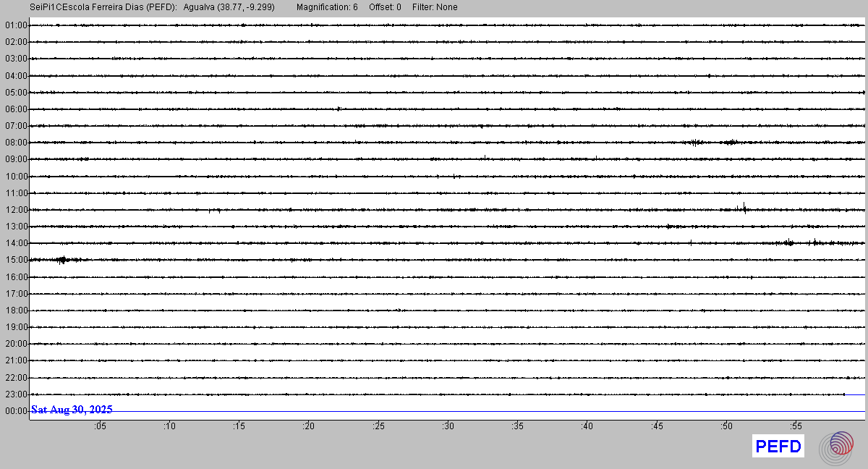The height and width of the screenshot is (469, 868).
Task: Click the :55 minute axis marker
Action: (796, 426)
